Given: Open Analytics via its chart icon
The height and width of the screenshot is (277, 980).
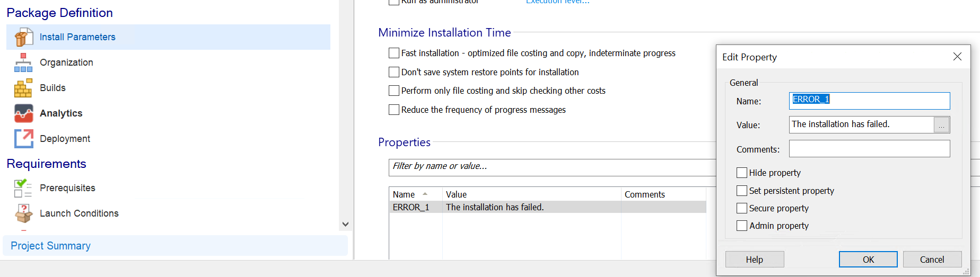Looking at the screenshot, I should (23, 113).
